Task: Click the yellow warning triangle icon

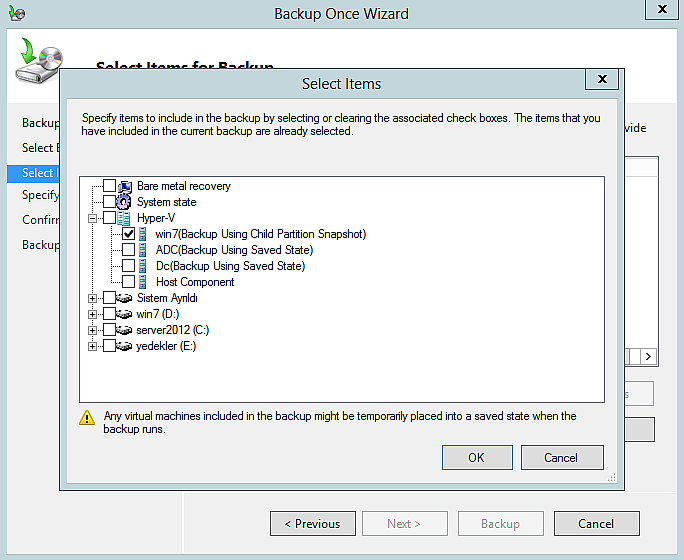Action: coord(87,418)
